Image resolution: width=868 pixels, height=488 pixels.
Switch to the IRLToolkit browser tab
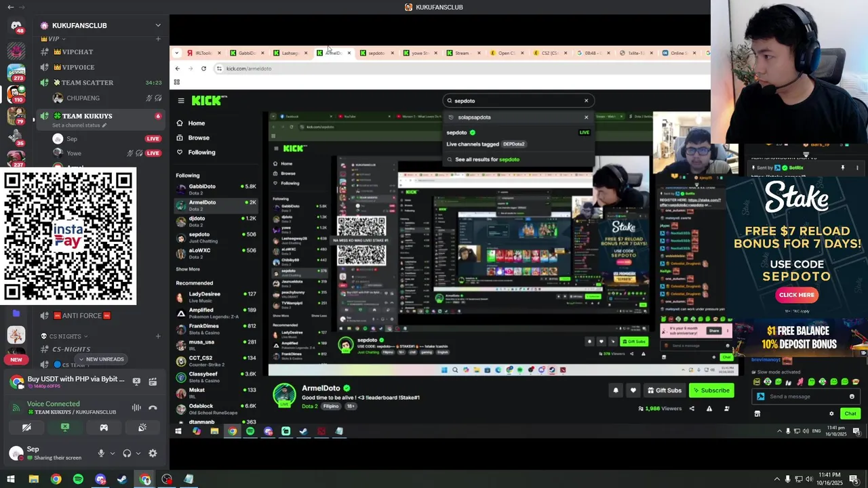pyautogui.click(x=203, y=53)
